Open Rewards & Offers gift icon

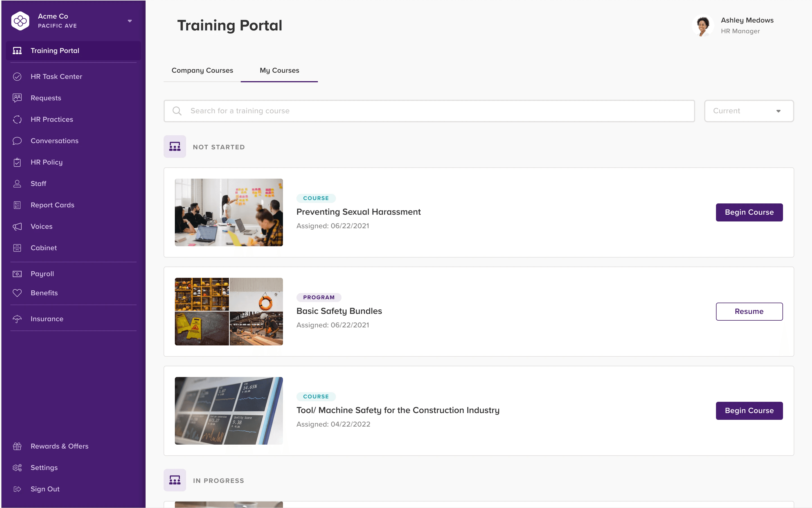(x=17, y=446)
